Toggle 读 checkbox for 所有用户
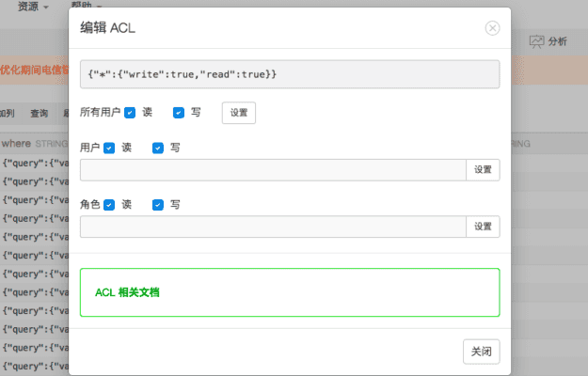This screenshot has height=376, width=588. (x=131, y=113)
